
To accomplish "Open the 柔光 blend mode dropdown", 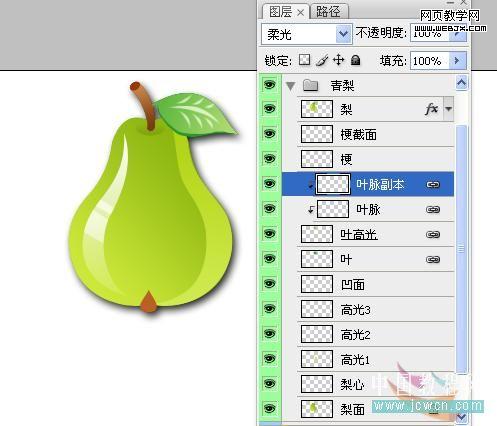I will click(343, 34).
